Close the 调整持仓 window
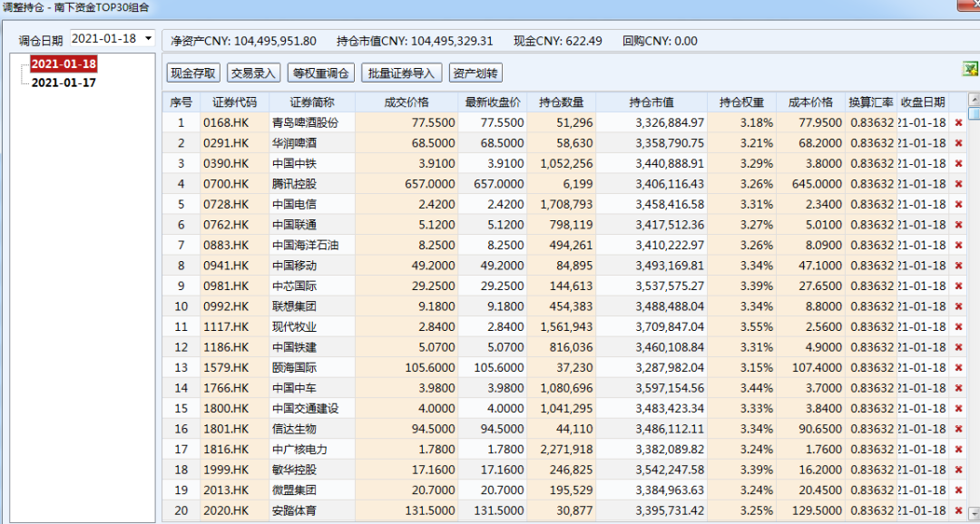The image size is (980, 524). (x=967, y=5)
